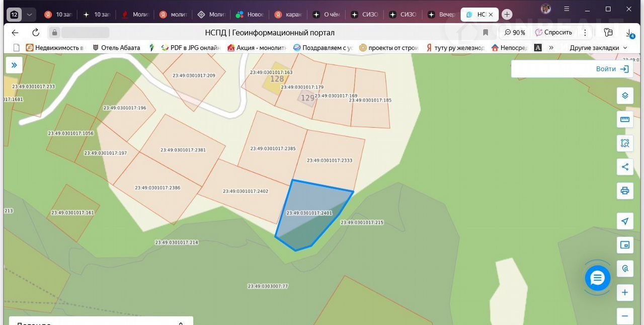Image resolution: width=644 pixels, height=325 pixels.
Task: Expand the left sidebar with double chevron
Action: (14, 65)
